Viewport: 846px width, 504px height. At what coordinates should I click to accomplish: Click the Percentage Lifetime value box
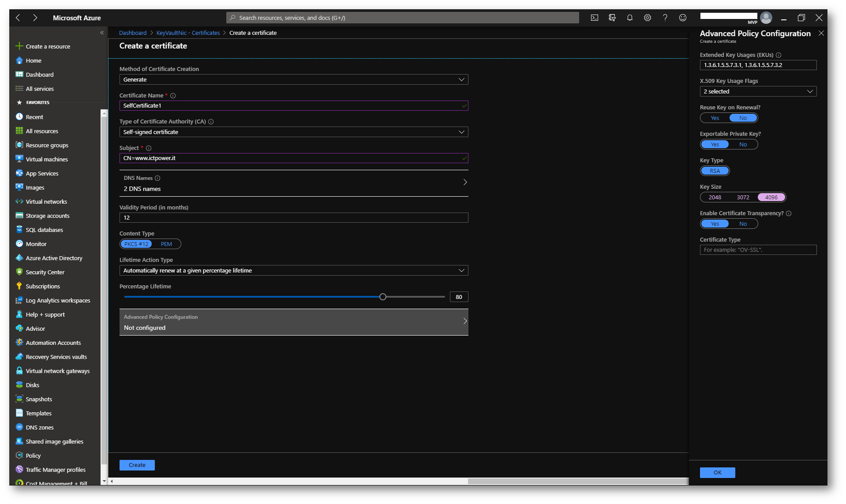point(459,297)
